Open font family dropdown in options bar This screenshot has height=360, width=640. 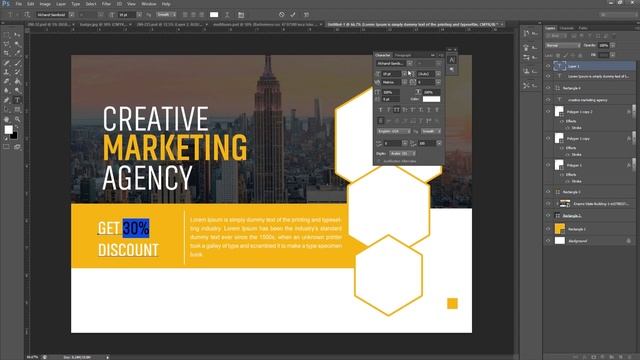pyautogui.click(x=72, y=15)
